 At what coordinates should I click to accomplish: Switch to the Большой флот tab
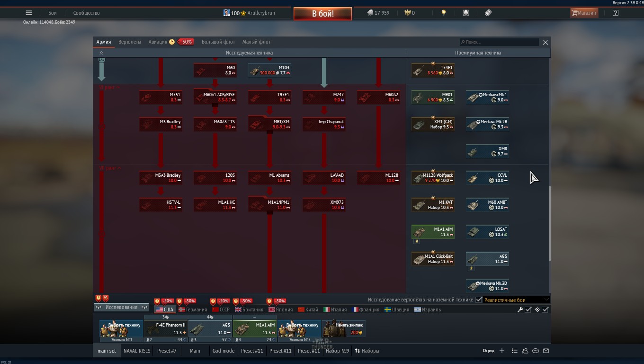point(218,42)
